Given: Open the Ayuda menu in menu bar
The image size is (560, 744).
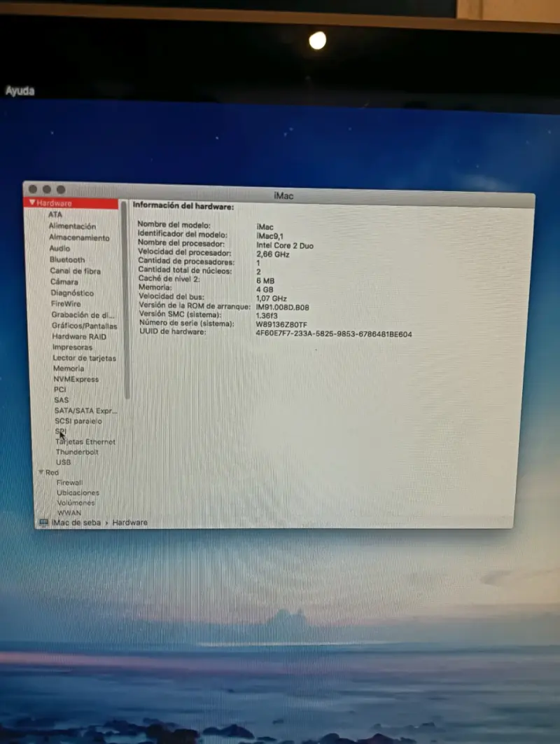Looking at the screenshot, I should pyautogui.click(x=20, y=90).
